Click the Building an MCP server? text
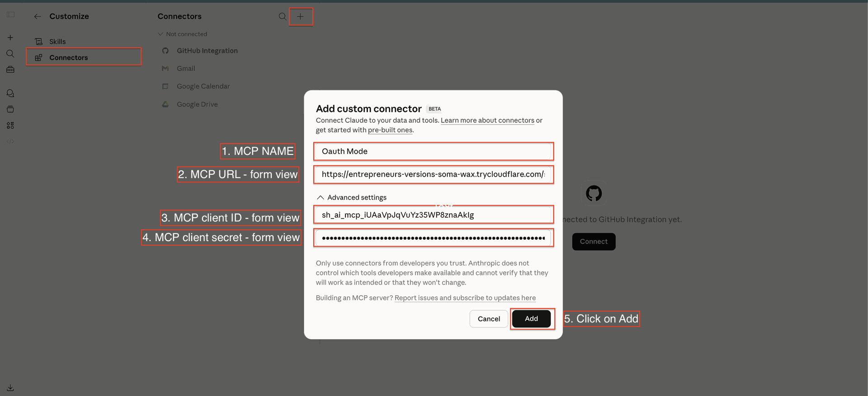 pyautogui.click(x=354, y=298)
